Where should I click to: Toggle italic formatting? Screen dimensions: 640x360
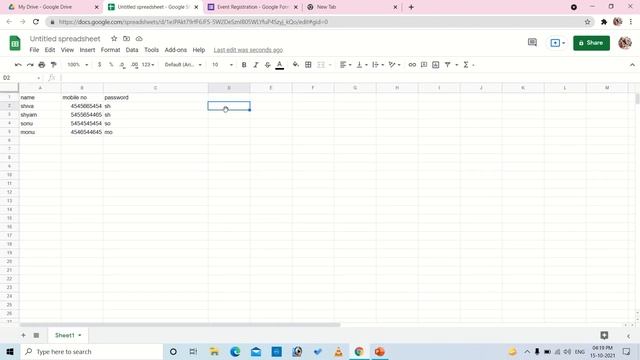(x=256, y=65)
